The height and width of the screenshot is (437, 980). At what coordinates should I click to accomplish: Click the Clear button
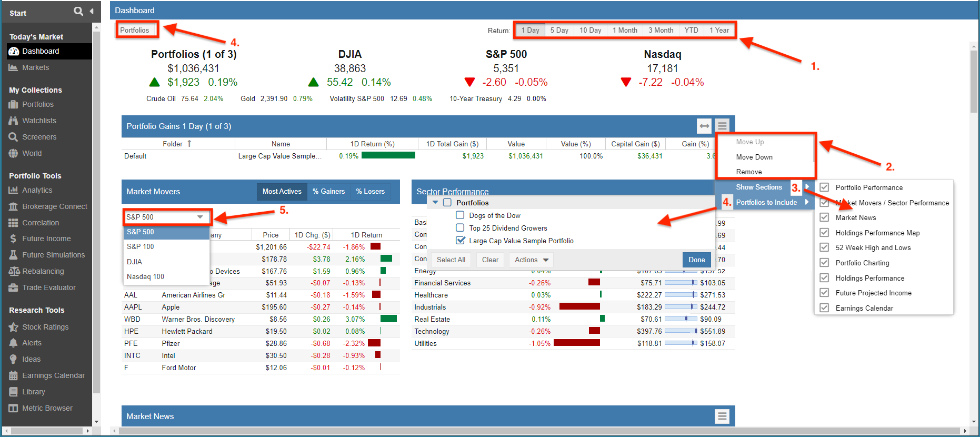click(490, 260)
